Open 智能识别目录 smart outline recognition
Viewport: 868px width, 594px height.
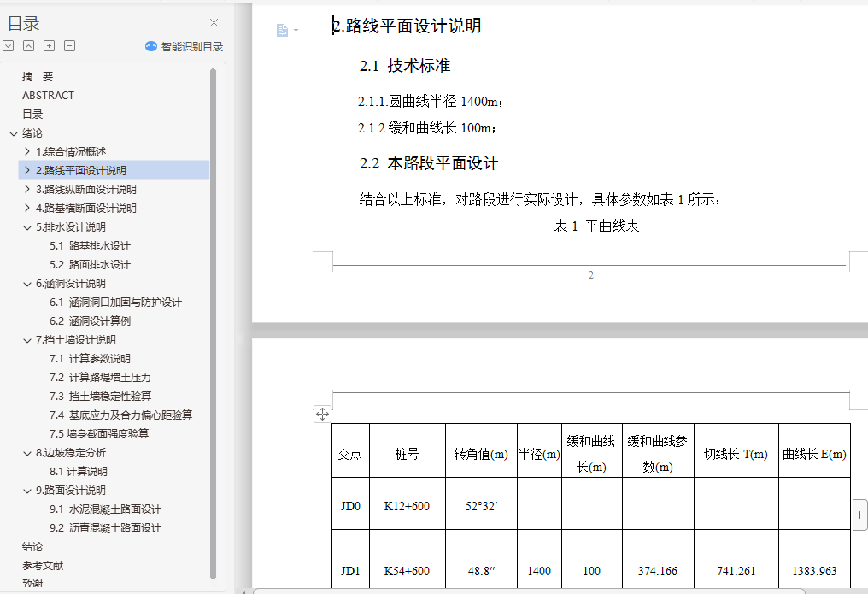pos(185,46)
